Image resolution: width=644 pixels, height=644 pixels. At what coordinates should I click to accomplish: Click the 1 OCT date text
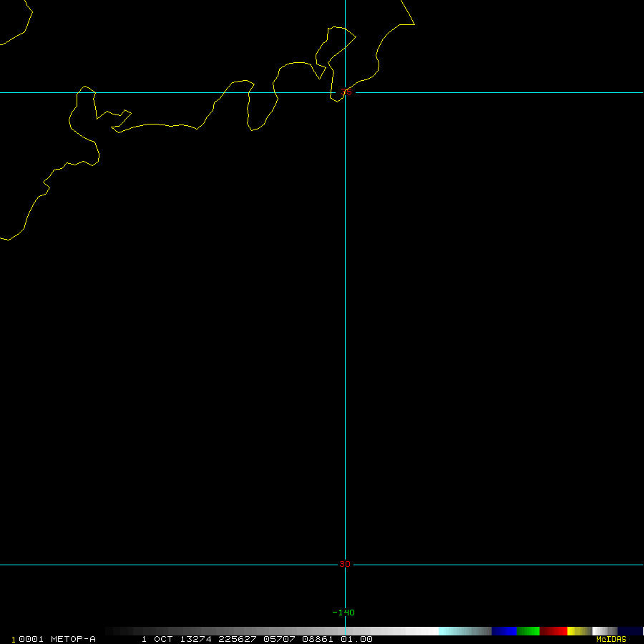coord(157,639)
